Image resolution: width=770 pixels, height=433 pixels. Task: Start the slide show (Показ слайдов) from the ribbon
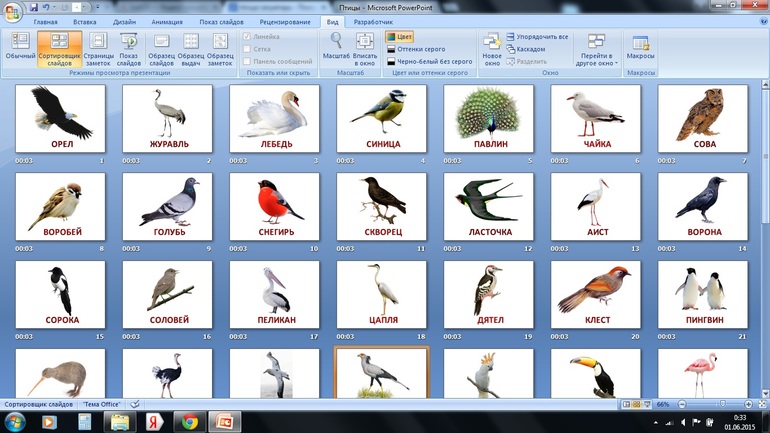pyautogui.click(x=129, y=47)
